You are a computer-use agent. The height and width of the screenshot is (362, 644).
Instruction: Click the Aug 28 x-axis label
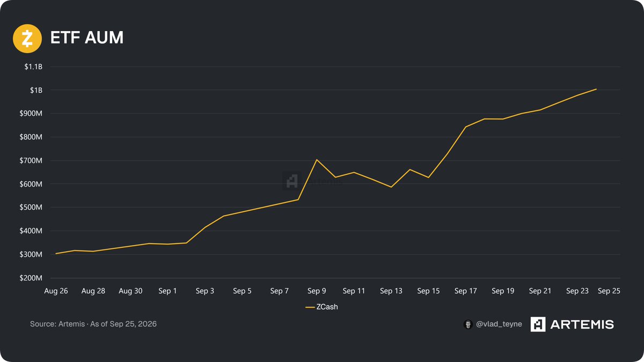[93, 291]
